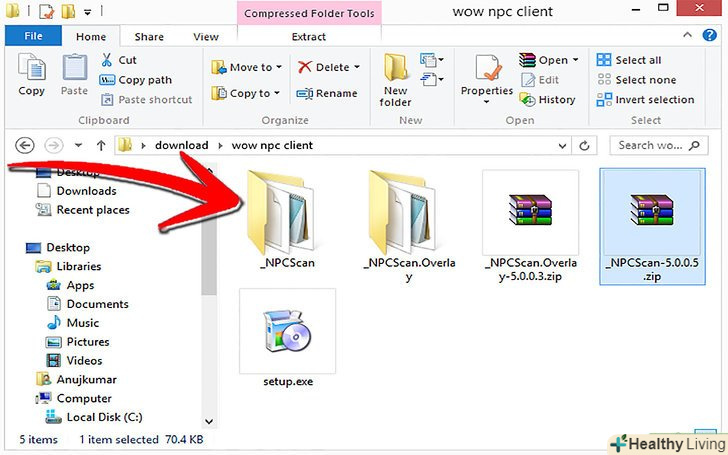Click the Forward navigation arrow

(53, 145)
